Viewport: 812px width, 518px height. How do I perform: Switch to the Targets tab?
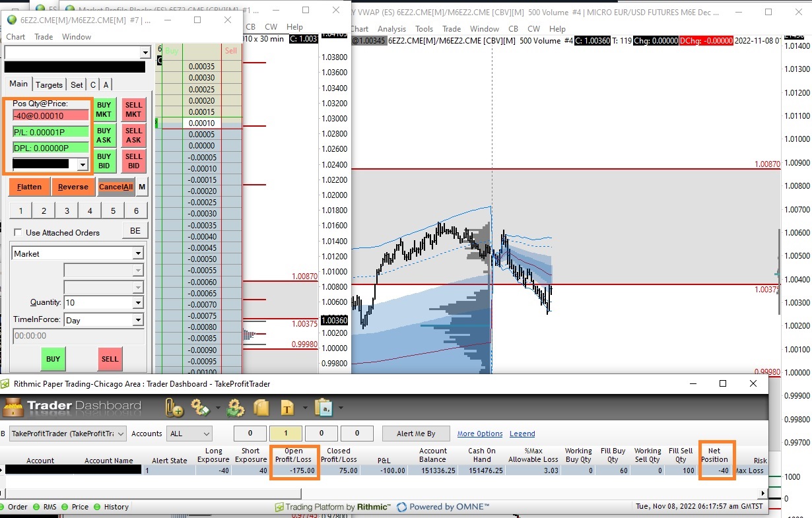pyautogui.click(x=50, y=84)
